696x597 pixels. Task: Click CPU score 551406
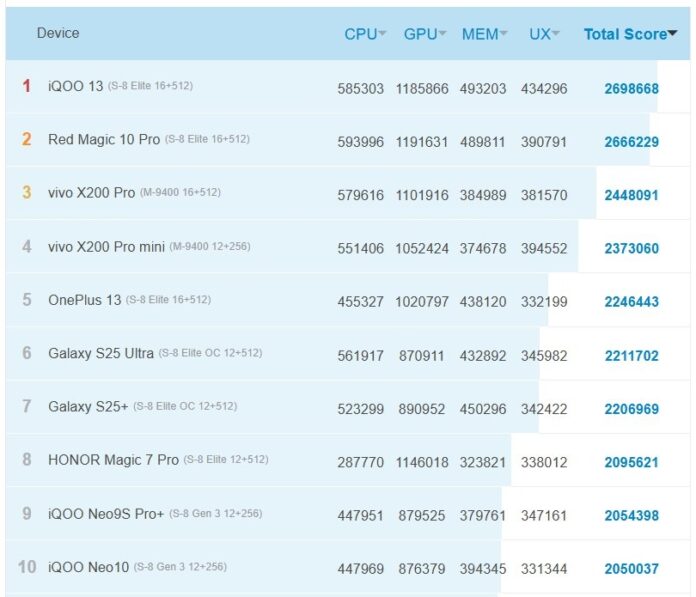pyautogui.click(x=360, y=249)
